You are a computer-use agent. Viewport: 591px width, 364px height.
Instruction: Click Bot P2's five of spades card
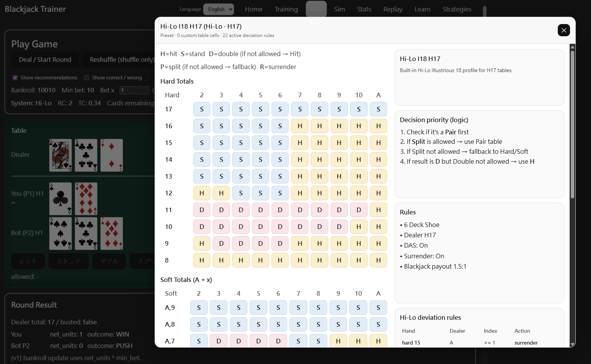(60, 233)
